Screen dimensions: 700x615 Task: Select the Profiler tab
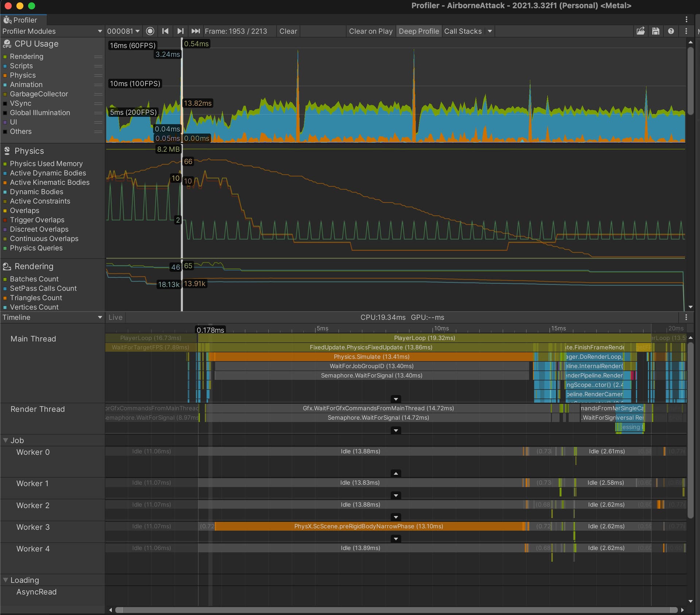point(23,20)
